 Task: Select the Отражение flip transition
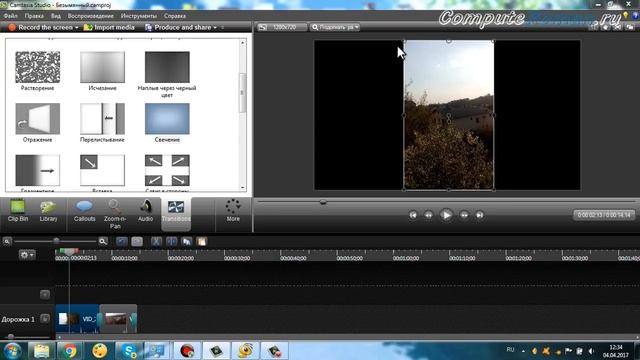(38, 119)
